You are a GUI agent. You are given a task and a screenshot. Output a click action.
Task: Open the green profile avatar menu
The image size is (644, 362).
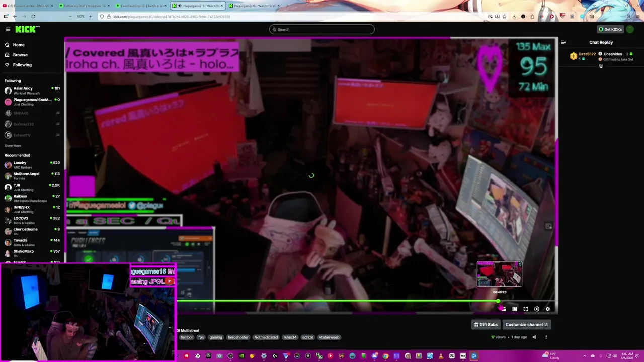tap(630, 29)
